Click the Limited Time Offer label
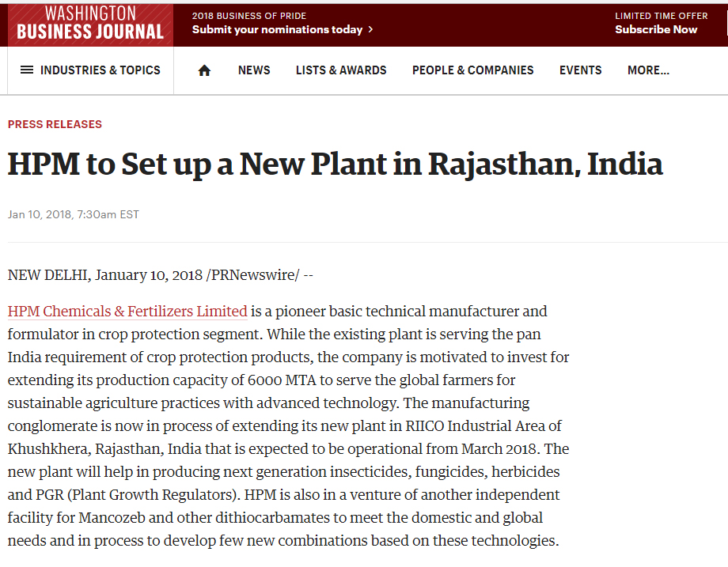Image resolution: width=728 pixels, height=567 pixels. pos(662,16)
